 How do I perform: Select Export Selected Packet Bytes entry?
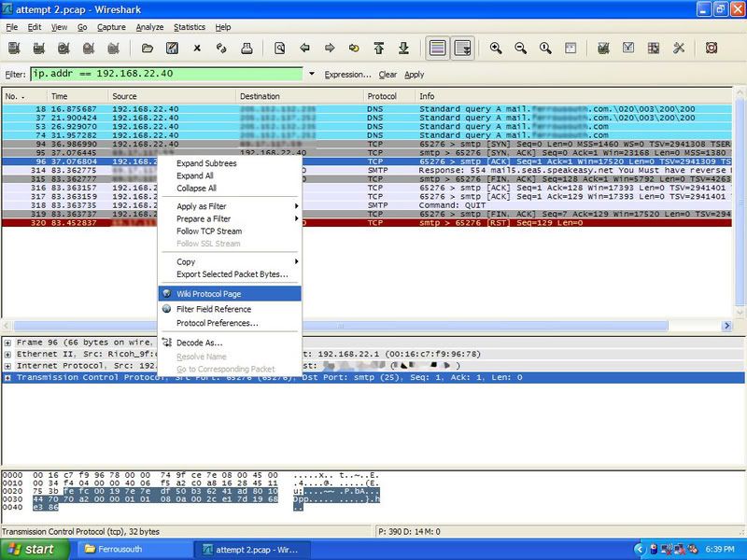pyautogui.click(x=230, y=274)
